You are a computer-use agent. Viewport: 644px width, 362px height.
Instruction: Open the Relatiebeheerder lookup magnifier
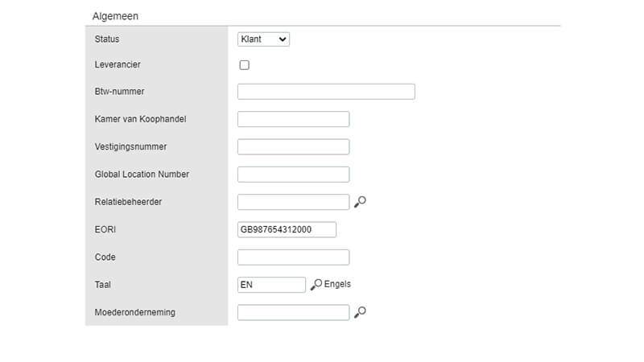(x=360, y=202)
